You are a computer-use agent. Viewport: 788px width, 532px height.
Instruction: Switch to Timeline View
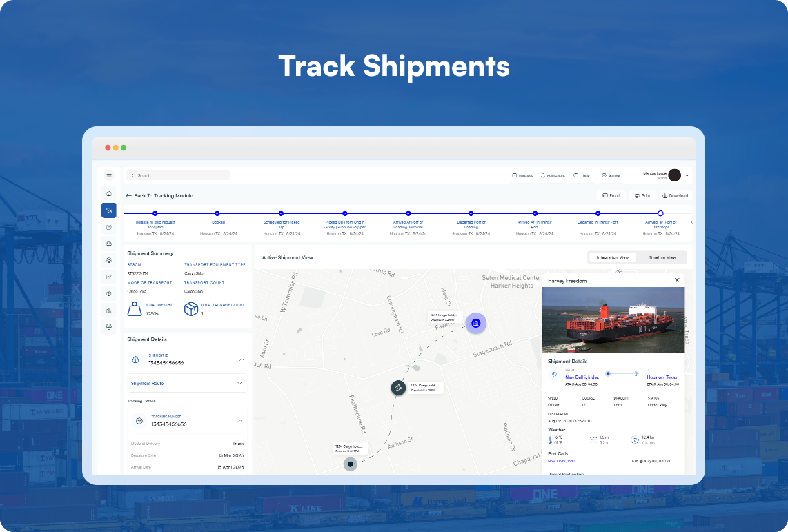click(x=661, y=257)
